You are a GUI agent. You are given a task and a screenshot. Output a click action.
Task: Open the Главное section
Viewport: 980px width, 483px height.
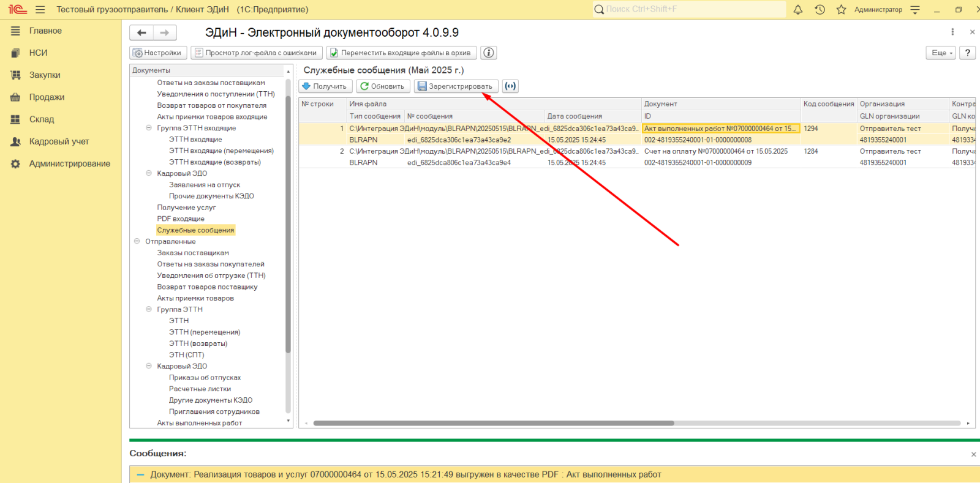coord(45,31)
